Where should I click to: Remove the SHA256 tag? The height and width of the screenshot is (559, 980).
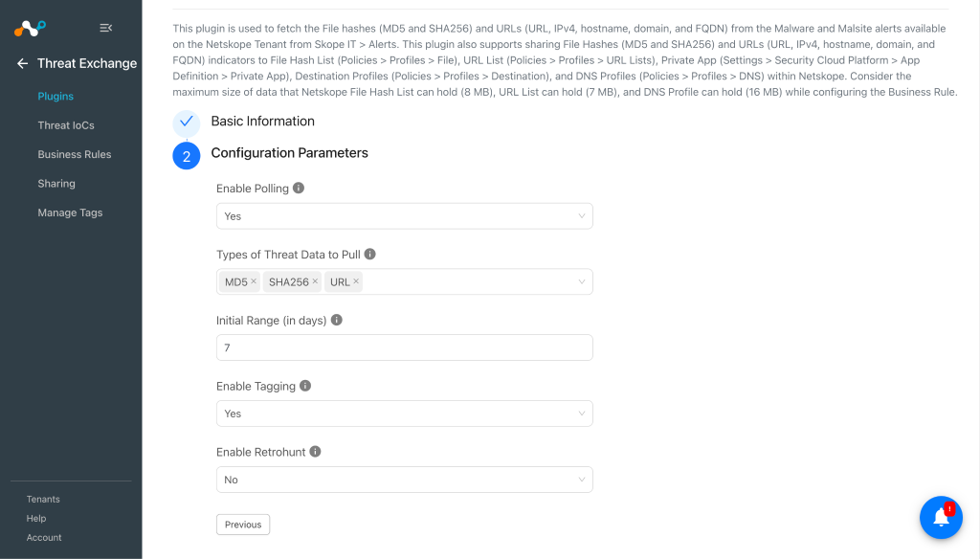(315, 281)
